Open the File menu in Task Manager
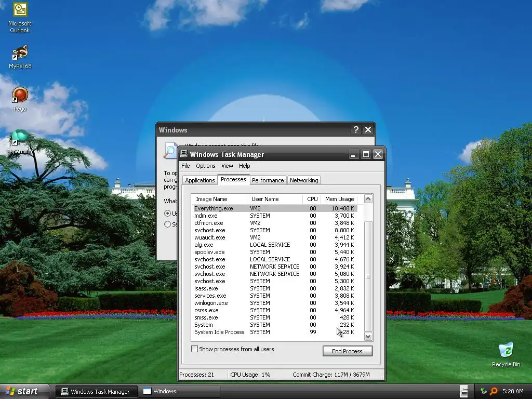 (x=185, y=166)
